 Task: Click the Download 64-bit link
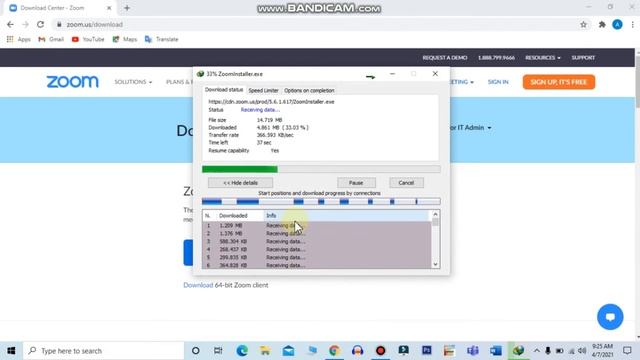click(198, 285)
